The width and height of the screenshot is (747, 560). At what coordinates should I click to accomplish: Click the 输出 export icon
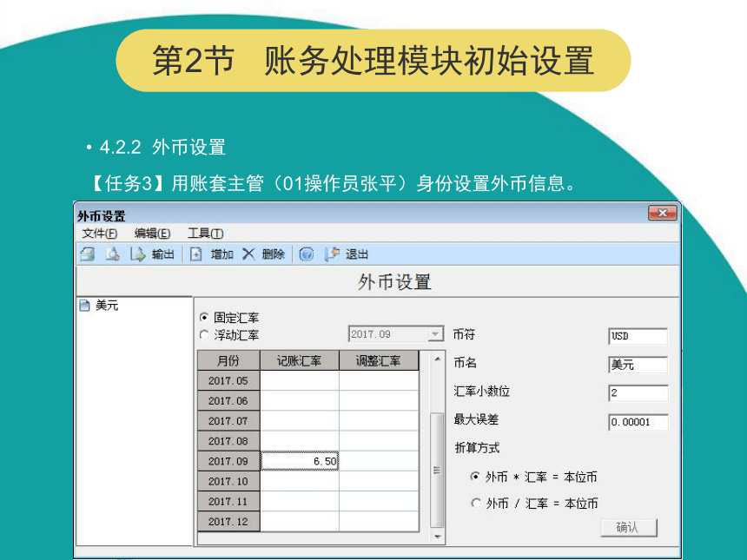[138, 254]
